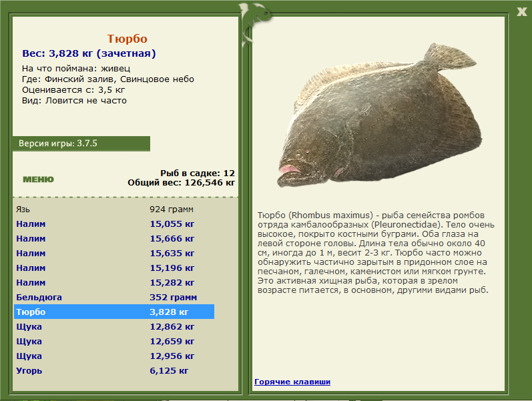The height and width of the screenshot is (401, 532).
Task: Click the Оценивается с: 3,5 кг line
Action: pyautogui.click(x=73, y=90)
